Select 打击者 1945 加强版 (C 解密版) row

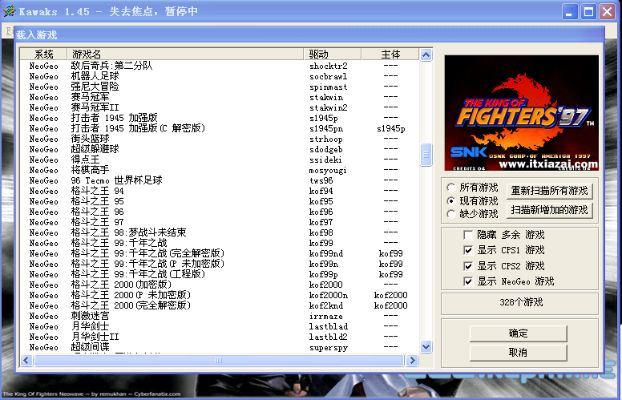[x=219, y=129]
